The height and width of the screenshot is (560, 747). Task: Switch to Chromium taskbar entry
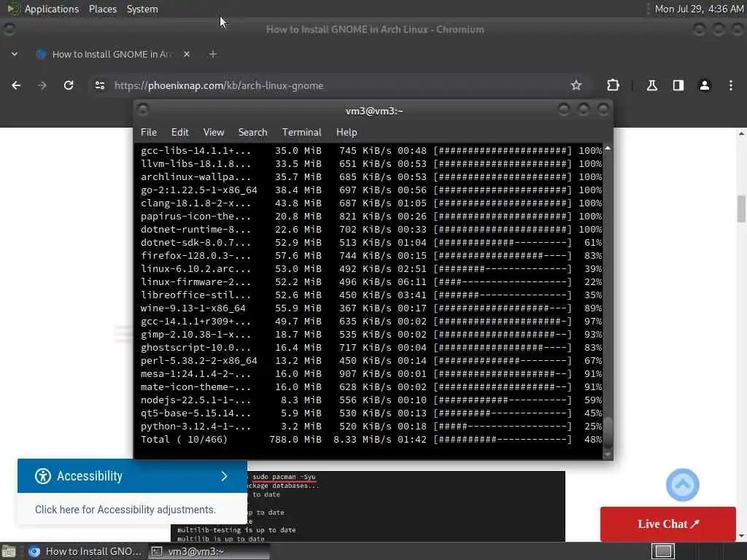click(85, 551)
